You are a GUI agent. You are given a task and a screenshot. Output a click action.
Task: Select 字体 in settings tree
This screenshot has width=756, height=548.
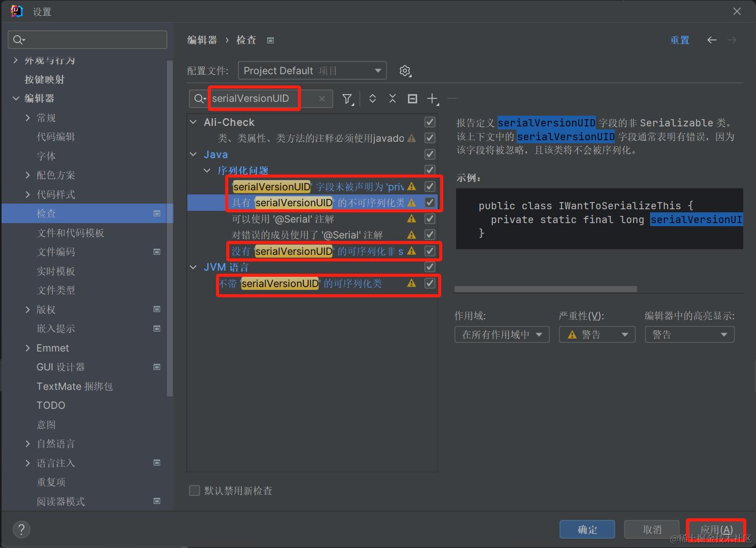(46, 156)
